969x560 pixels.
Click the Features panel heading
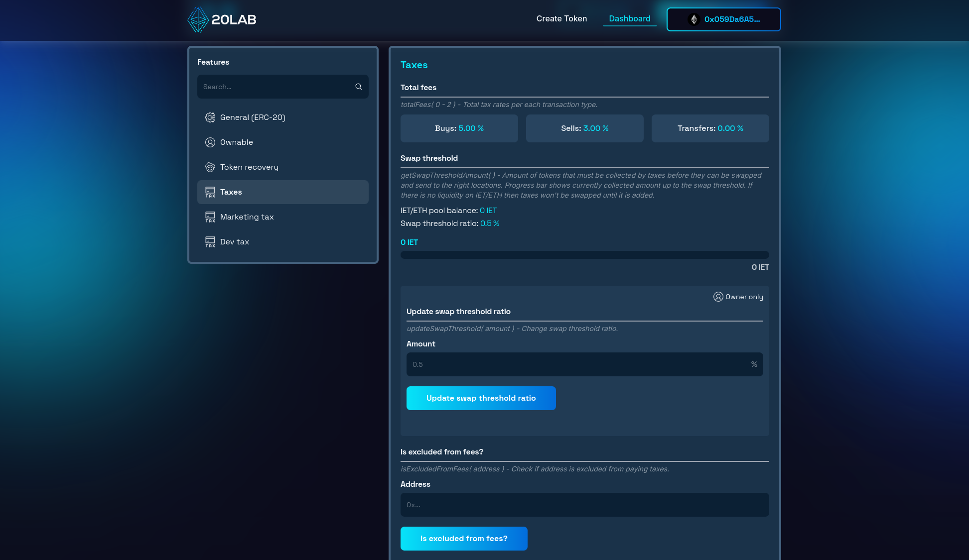[x=213, y=62]
